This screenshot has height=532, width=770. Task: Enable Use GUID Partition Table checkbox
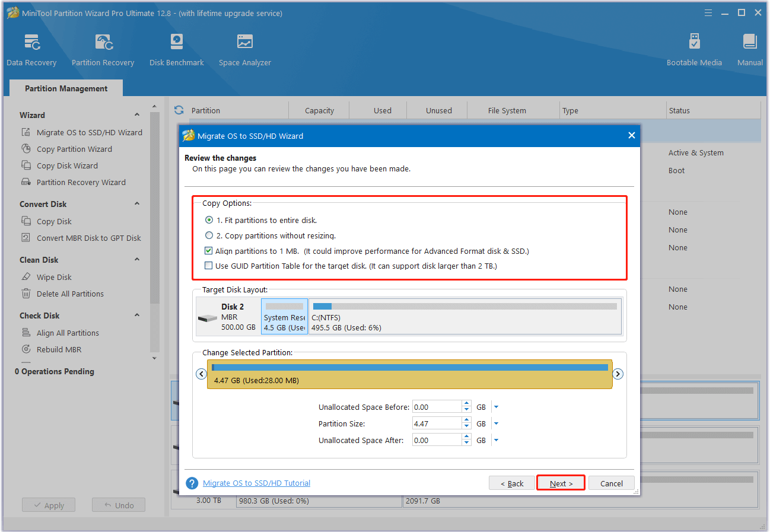click(209, 266)
